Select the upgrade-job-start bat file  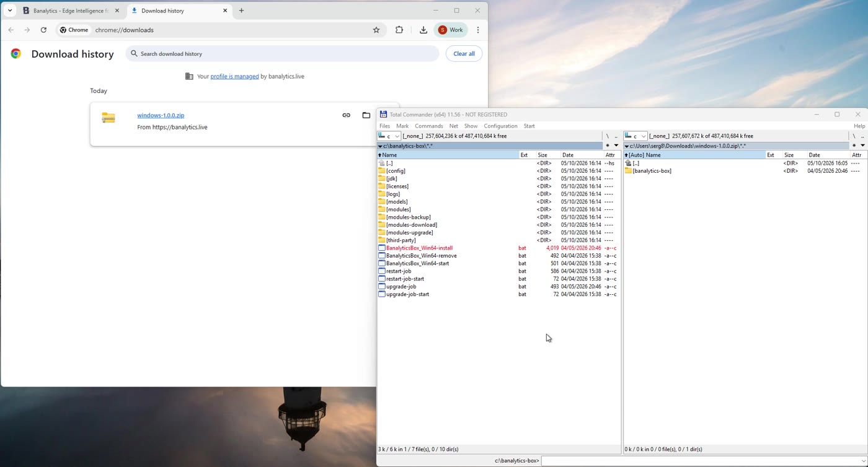pyautogui.click(x=407, y=294)
